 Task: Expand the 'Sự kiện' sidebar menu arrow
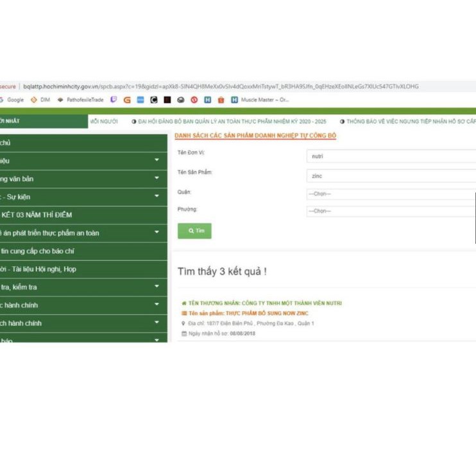[157, 196]
